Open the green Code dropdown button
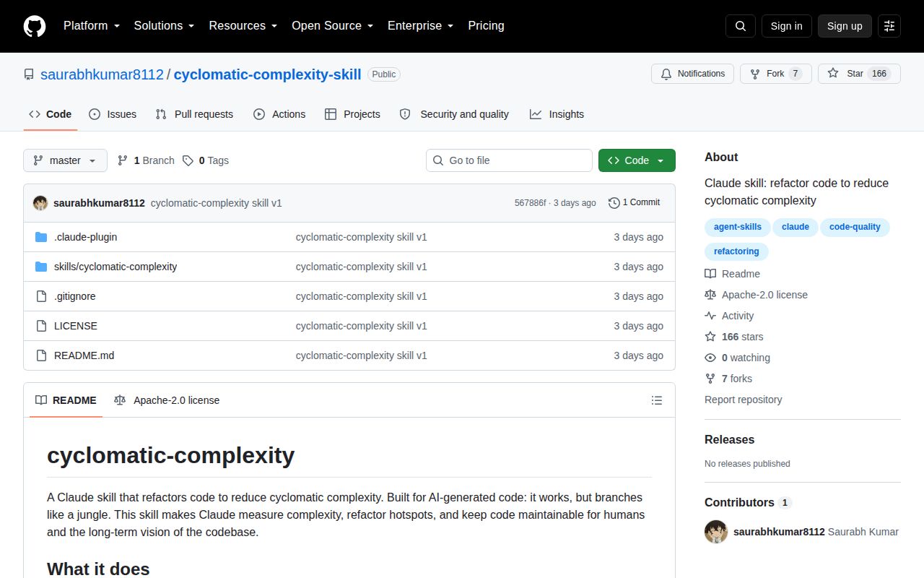Viewport: 924px width, 578px height. [637, 160]
